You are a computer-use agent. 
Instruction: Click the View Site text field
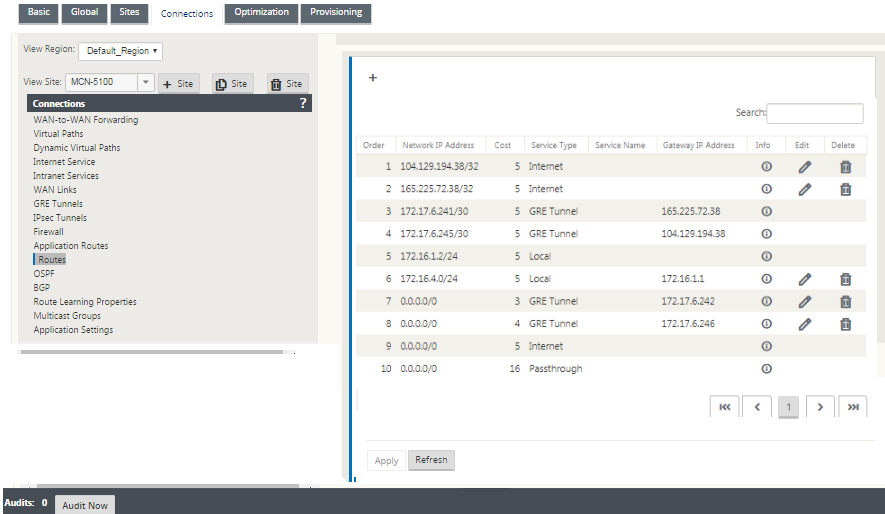tap(102, 82)
